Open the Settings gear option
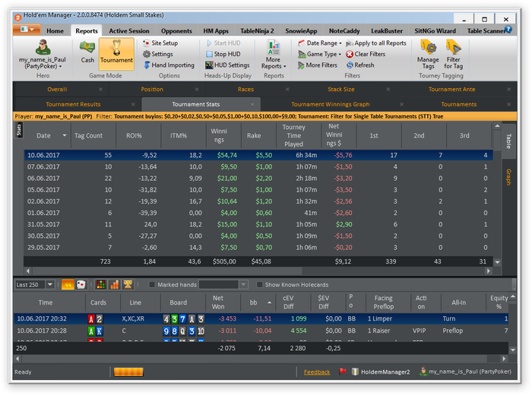 (158, 54)
